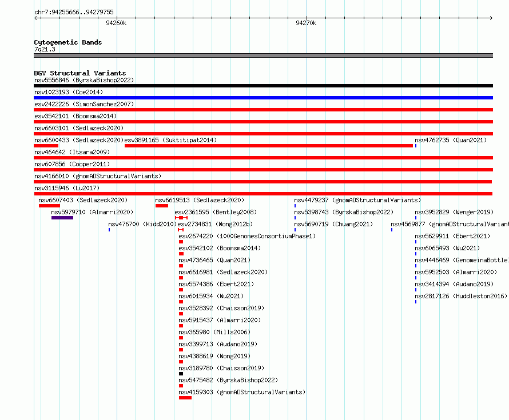Select the esv3891165 (Suktitipat2014) red bar

point(268,146)
